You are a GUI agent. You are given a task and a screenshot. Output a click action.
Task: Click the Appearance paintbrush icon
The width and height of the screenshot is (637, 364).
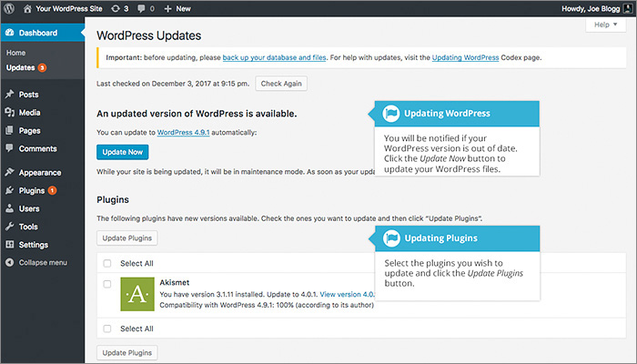(10, 172)
